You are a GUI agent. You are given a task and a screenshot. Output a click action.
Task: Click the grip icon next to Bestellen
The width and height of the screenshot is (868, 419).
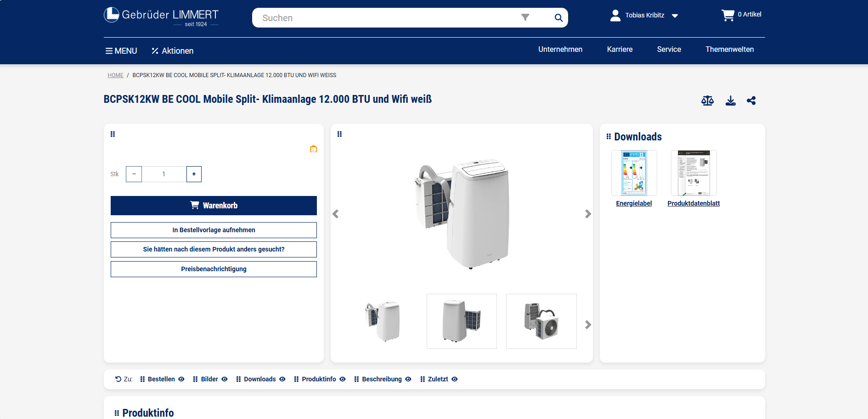click(142, 379)
